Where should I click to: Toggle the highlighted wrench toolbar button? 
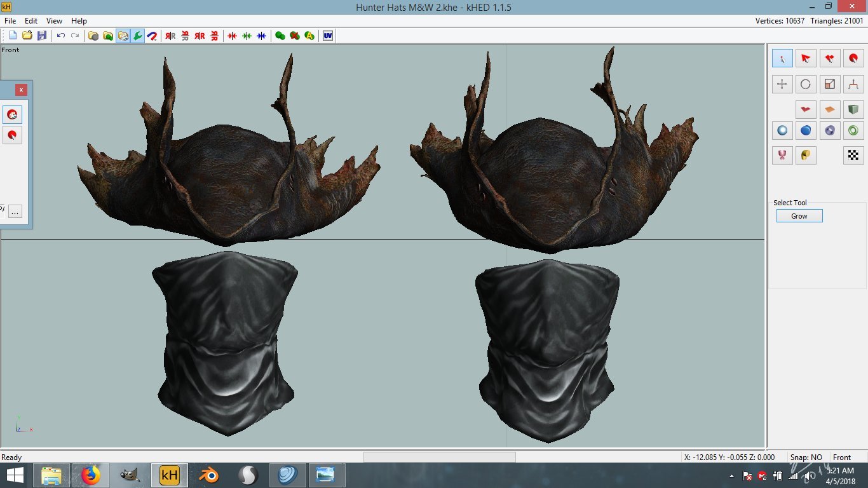point(138,36)
